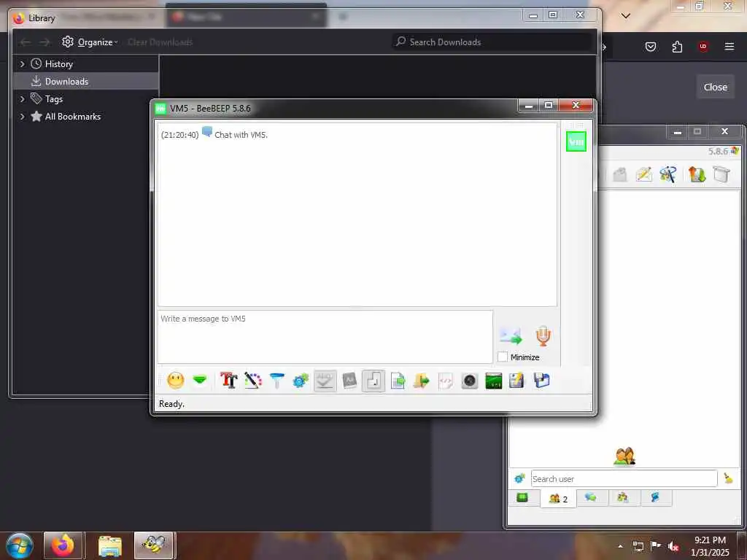Open the Windows Start menu

[x=20, y=545]
